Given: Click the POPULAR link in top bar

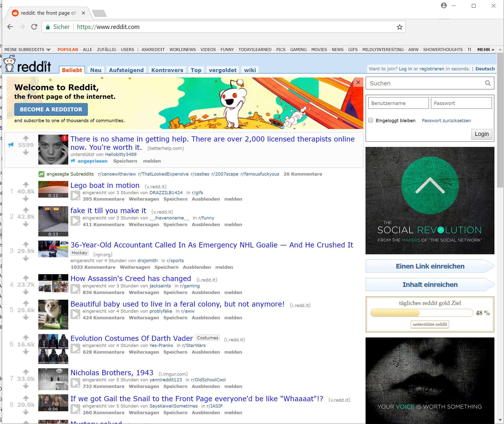Looking at the screenshot, I should tap(68, 50).
